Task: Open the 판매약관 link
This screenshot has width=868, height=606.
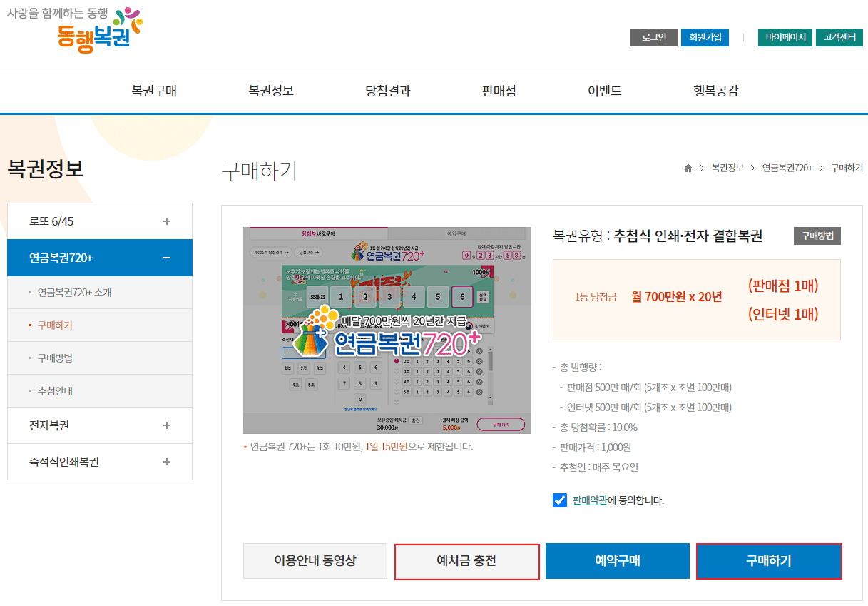Action: (x=590, y=500)
